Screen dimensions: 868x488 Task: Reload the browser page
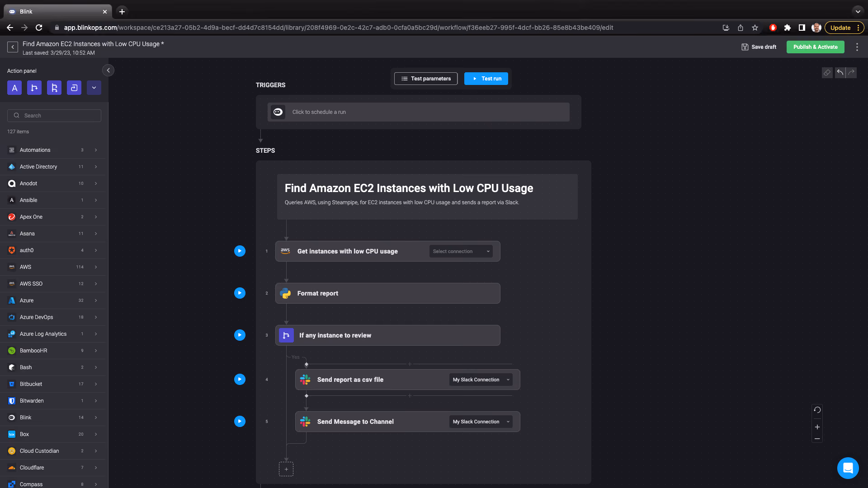[39, 28]
